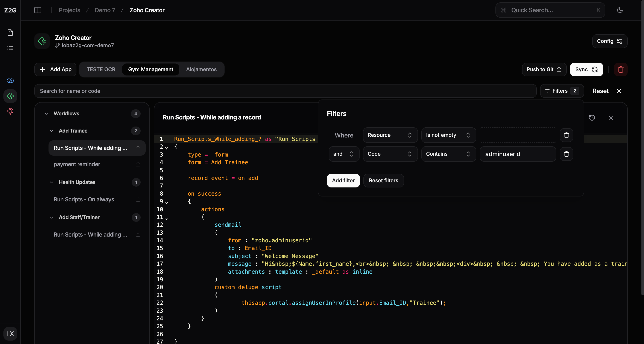Select Run Scripts under Add Staff/Trainer
Viewport: 644px width, 344px height.
[97, 235]
